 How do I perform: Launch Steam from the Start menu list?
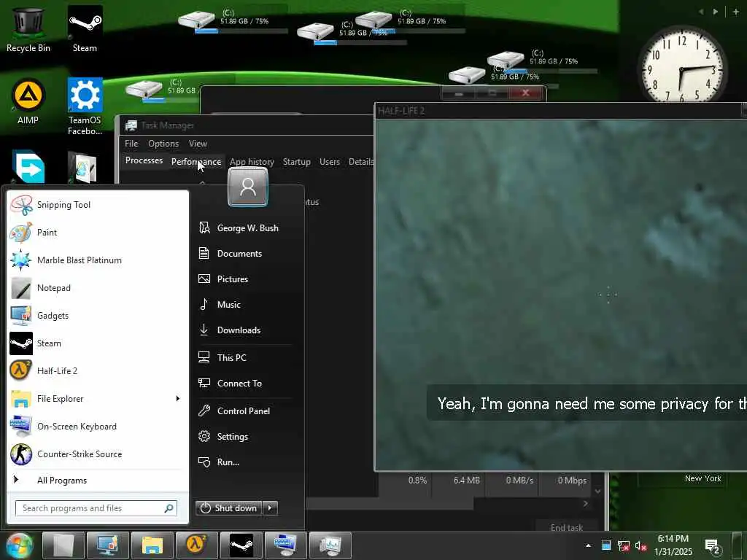click(x=98, y=343)
